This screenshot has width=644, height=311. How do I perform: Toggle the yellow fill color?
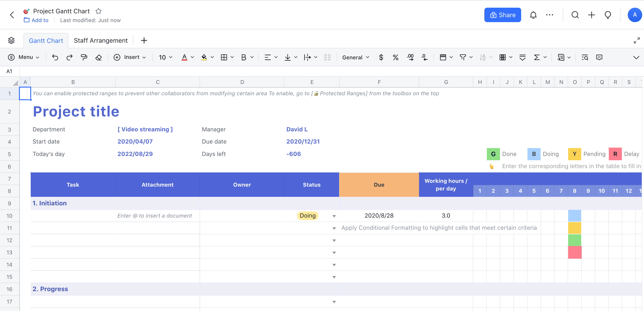[x=204, y=57]
